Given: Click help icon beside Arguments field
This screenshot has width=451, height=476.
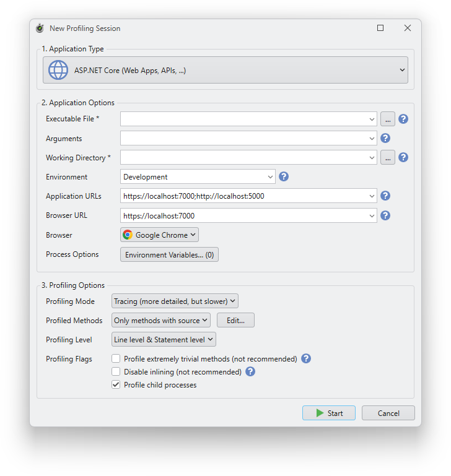Looking at the screenshot, I should click(x=385, y=138).
